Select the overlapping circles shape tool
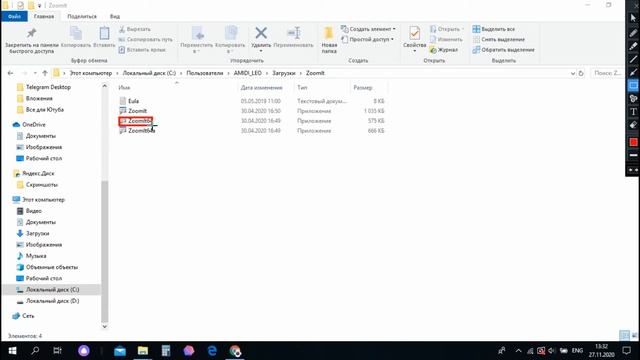The image size is (640, 360). [633, 98]
